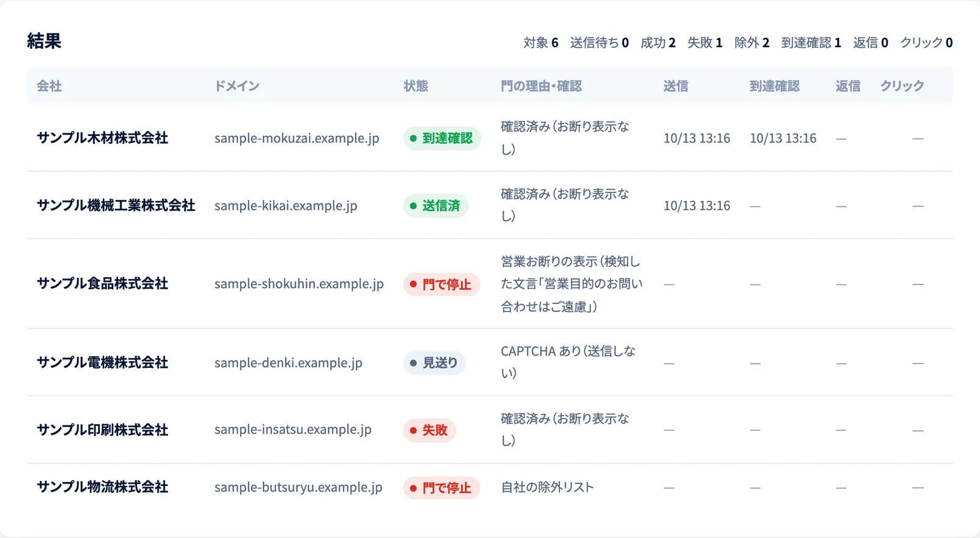Click 門で停止 badge for サンプル食品株式会社
This screenshot has height=538, width=980.
point(441,284)
